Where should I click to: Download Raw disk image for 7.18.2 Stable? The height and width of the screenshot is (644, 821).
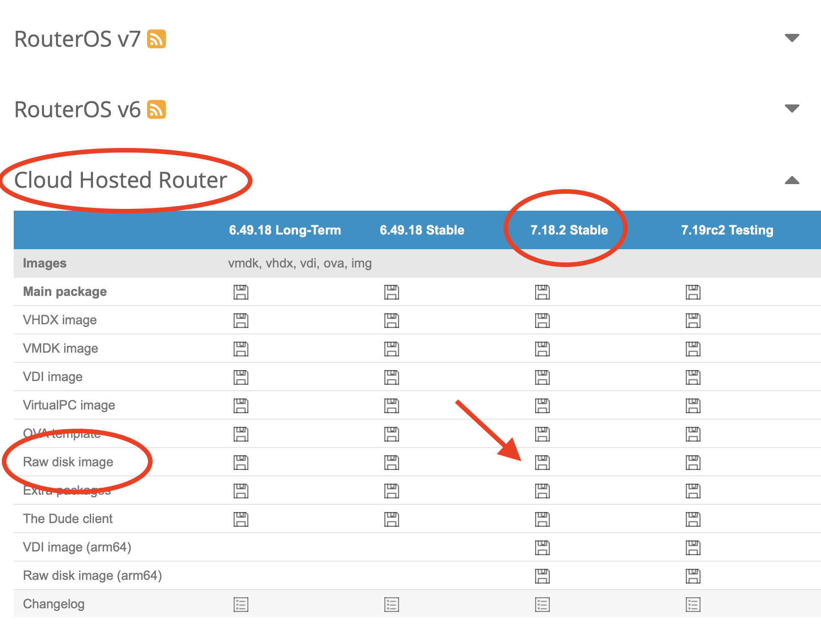pos(542,463)
